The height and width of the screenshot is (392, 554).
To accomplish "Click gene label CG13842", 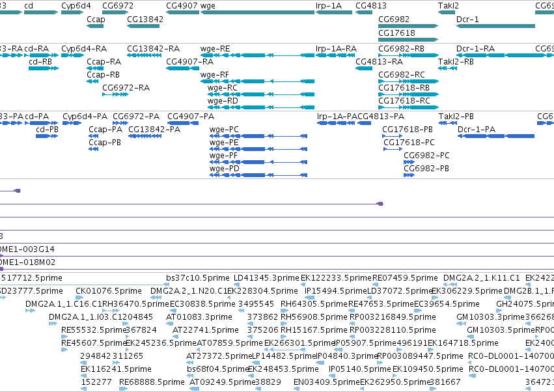I will pyautogui.click(x=145, y=19).
